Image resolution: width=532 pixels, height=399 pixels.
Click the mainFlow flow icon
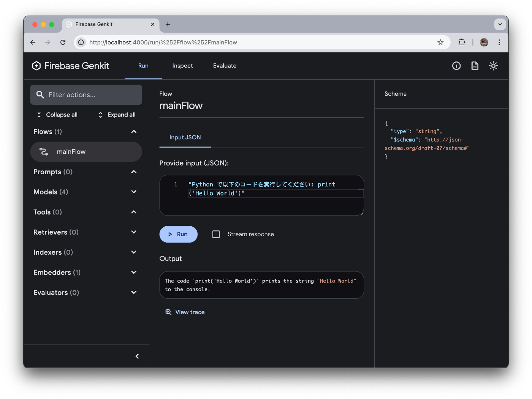[x=44, y=152]
